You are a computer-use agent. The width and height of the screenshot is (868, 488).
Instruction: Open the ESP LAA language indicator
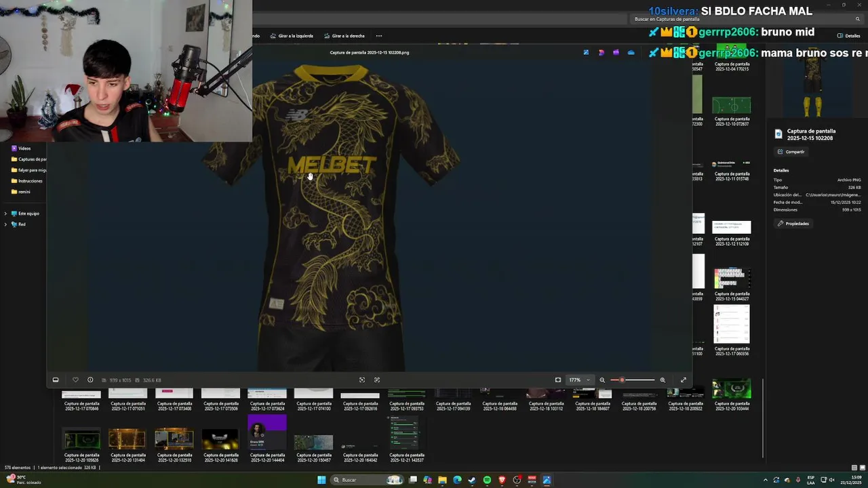pyautogui.click(x=811, y=480)
